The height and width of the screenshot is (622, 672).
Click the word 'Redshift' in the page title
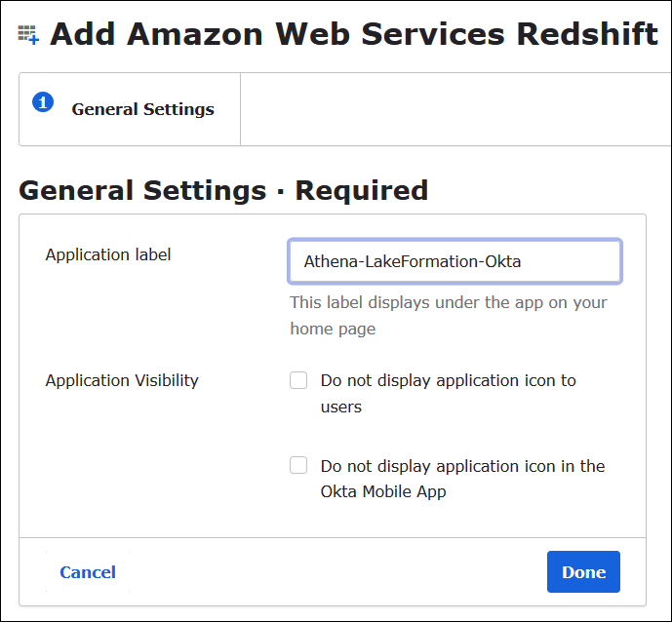(x=587, y=34)
